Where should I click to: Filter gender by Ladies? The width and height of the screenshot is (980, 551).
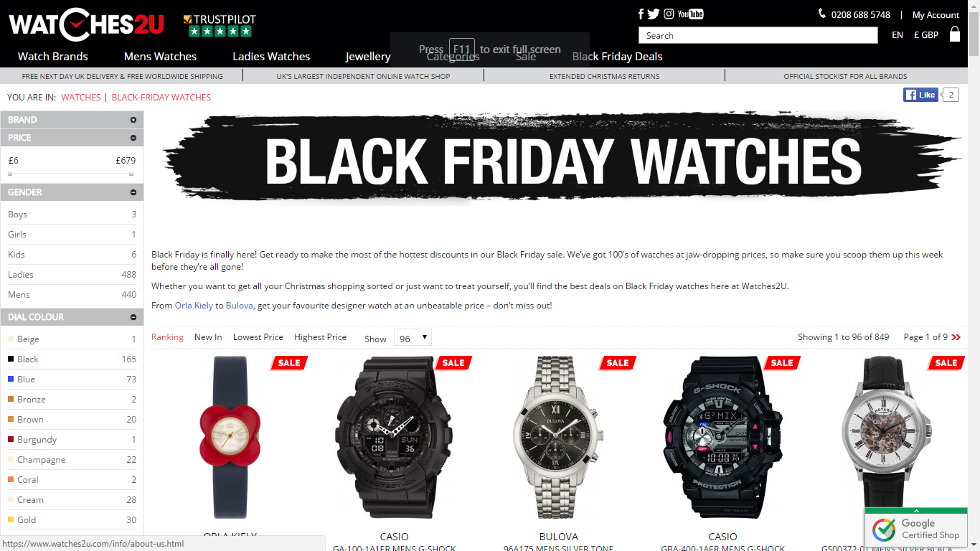[x=72, y=274]
